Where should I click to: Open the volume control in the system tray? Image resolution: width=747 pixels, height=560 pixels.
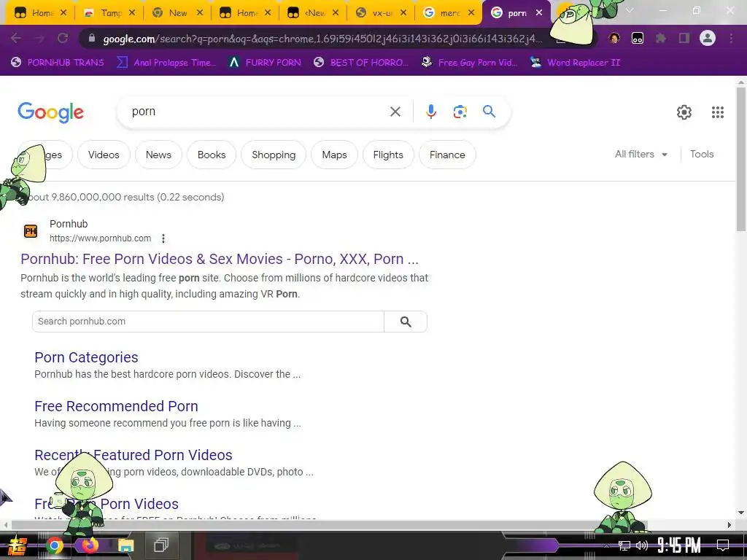pyautogui.click(x=642, y=545)
